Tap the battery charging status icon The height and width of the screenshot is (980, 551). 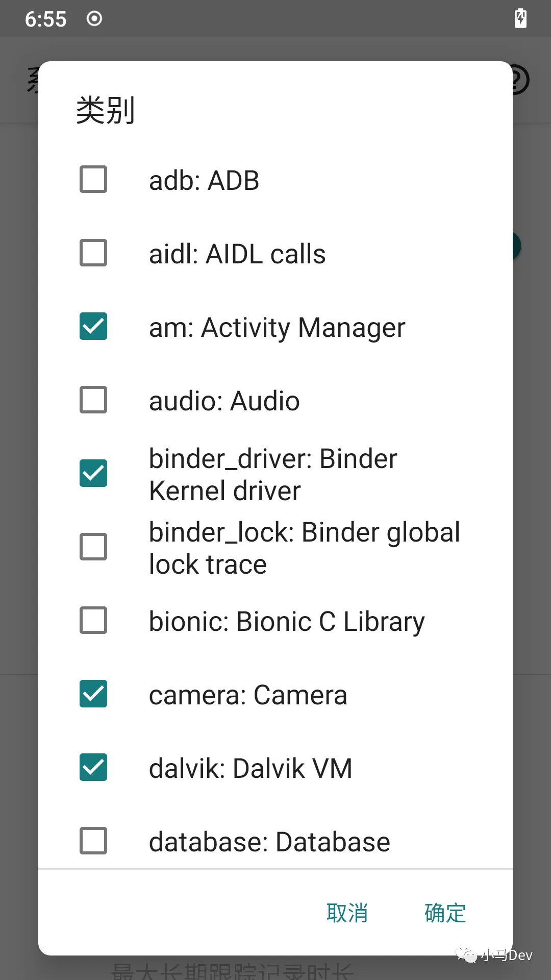(520, 18)
